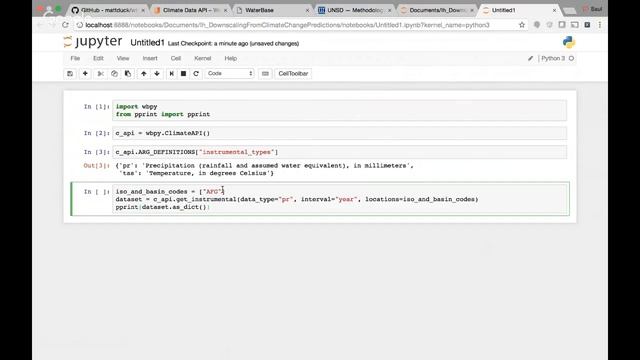Click the c_api = wbpy.ClimateAPI() cell
This screenshot has width=640, height=360.
(x=340, y=133)
